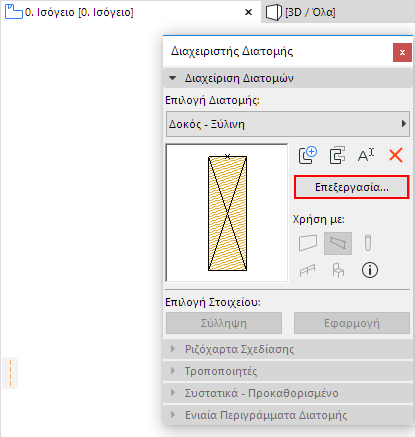Click the Rename Profile icon

(366, 155)
